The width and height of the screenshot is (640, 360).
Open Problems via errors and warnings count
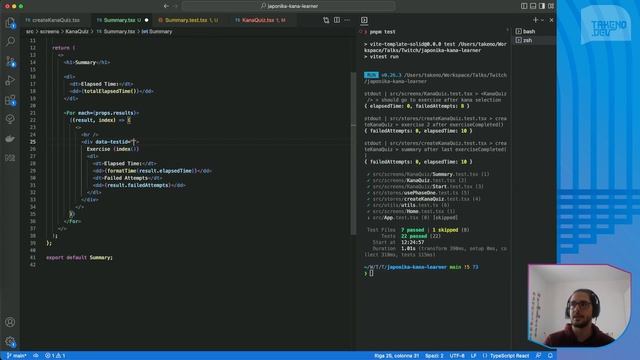click(55, 356)
